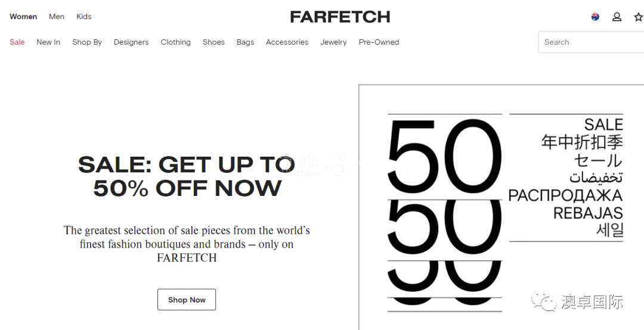This screenshot has height=330, width=644.
Task: Open the New In menu
Action: coord(48,42)
